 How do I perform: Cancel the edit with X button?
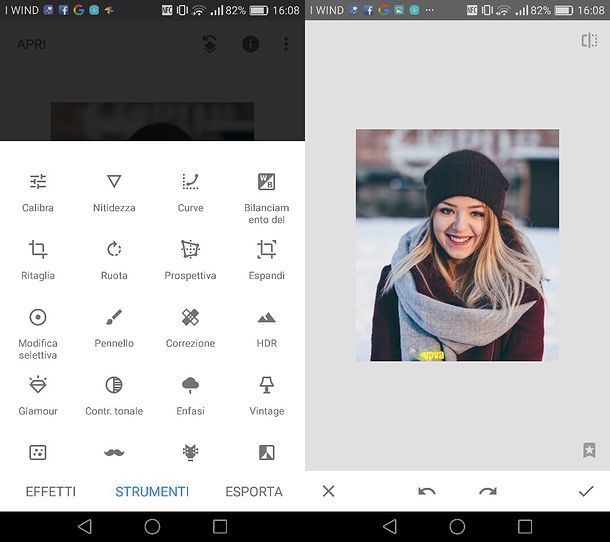pyautogui.click(x=328, y=491)
